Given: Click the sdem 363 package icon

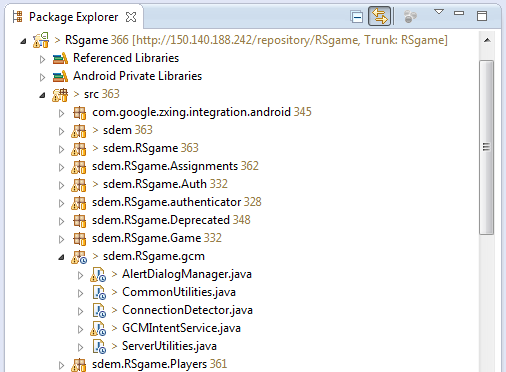Looking at the screenshot, I should 79,131.
